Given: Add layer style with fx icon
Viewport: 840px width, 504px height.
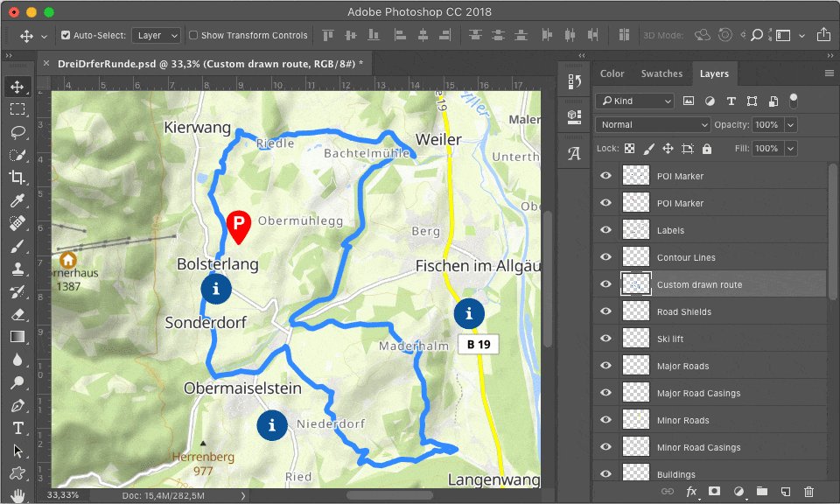Looking at the screenshot, I should 691,493.
